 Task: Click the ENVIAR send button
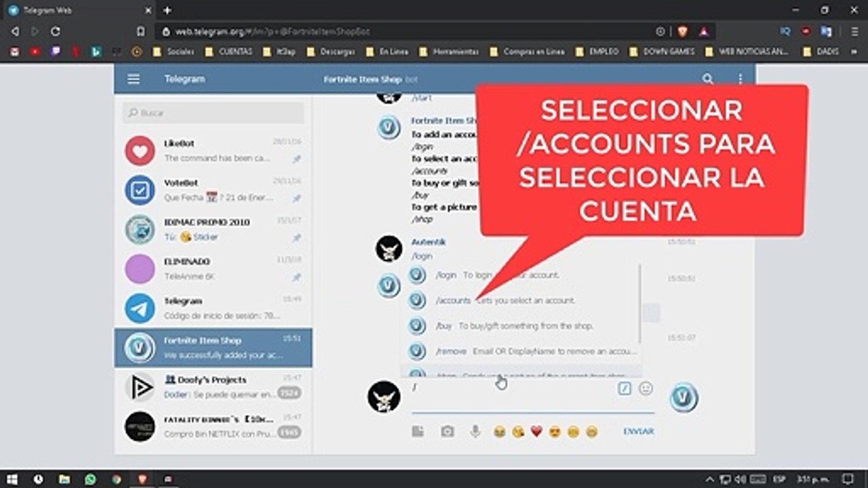pos(639,431)
